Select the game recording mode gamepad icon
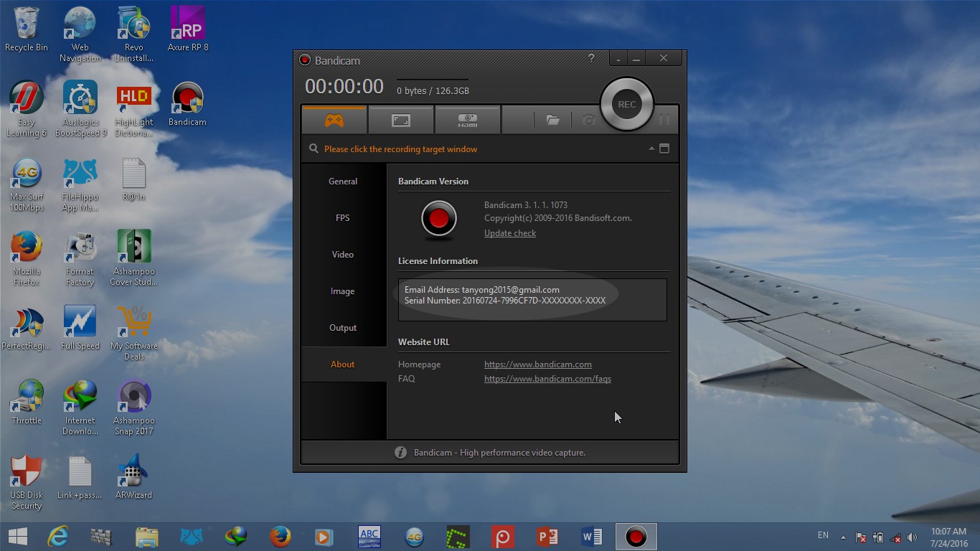980x551 pixels. tap(334, 121)
